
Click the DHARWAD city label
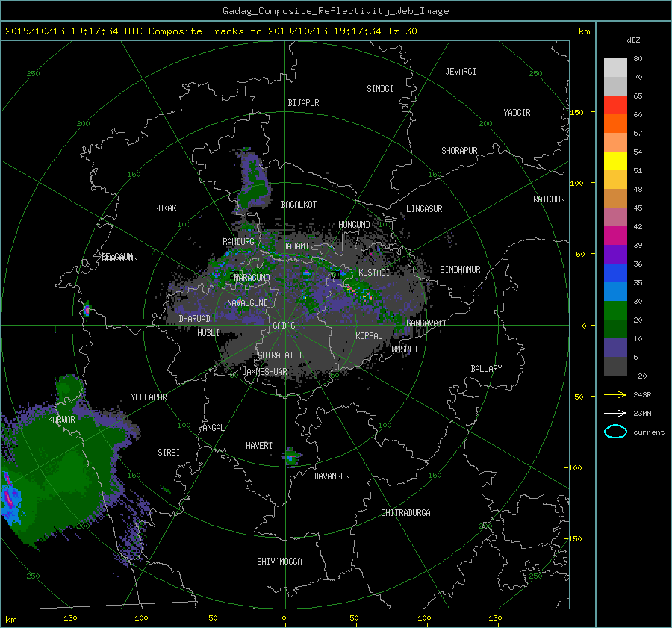click(194, 319)
